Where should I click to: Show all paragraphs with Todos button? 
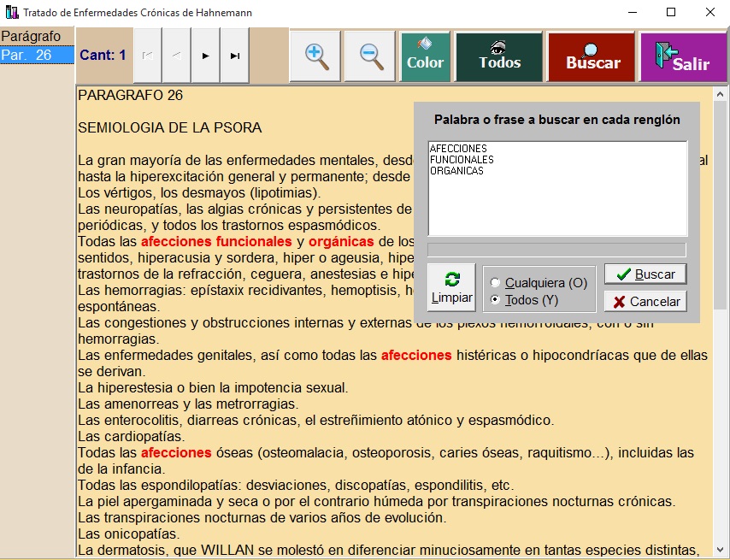point(499,56)
